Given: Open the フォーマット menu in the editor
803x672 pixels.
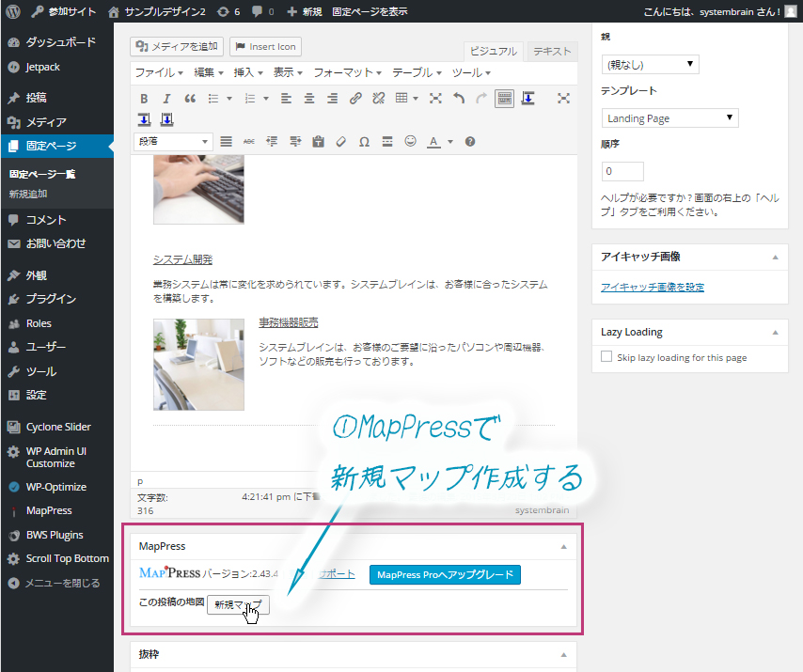Looking at the screenshot, I should pyautogui.click(x=347, y=72).
